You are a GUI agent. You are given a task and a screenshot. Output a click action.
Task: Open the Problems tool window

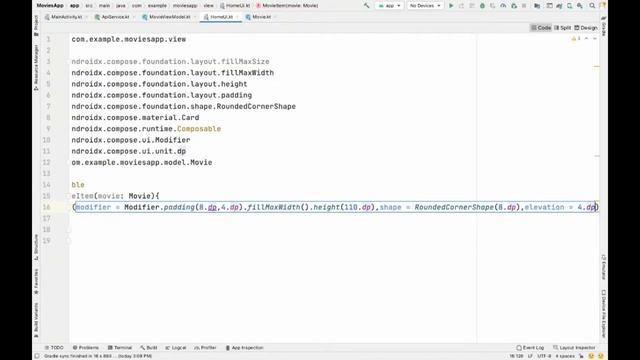point(86,348)
